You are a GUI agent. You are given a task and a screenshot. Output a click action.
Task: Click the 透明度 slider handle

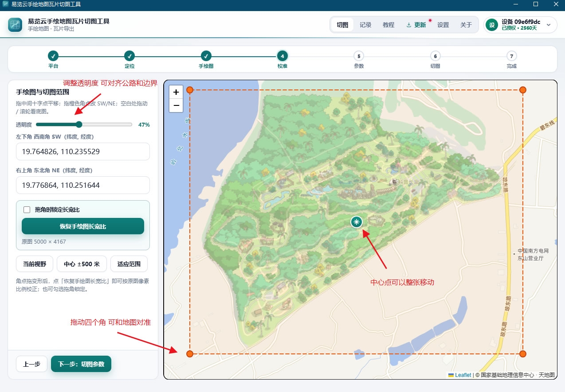(79, 124)
